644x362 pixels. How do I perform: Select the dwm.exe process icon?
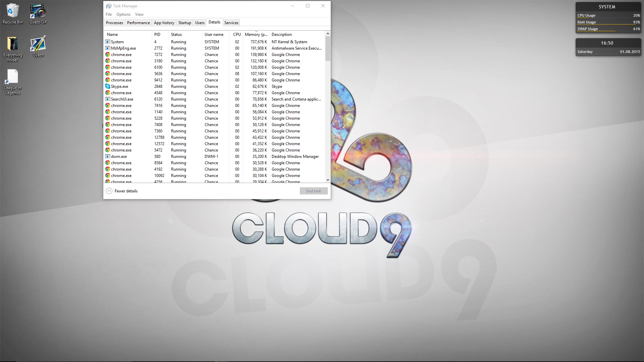tap(108, 157)
